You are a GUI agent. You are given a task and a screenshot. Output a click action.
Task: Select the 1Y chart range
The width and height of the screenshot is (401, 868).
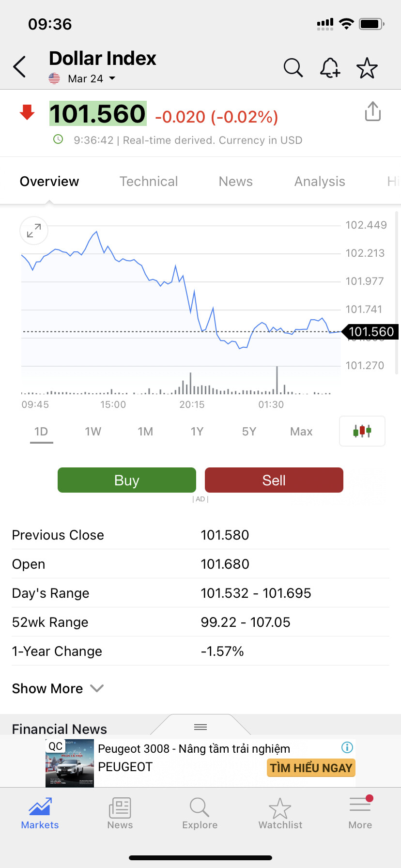(x=197, y=432)
